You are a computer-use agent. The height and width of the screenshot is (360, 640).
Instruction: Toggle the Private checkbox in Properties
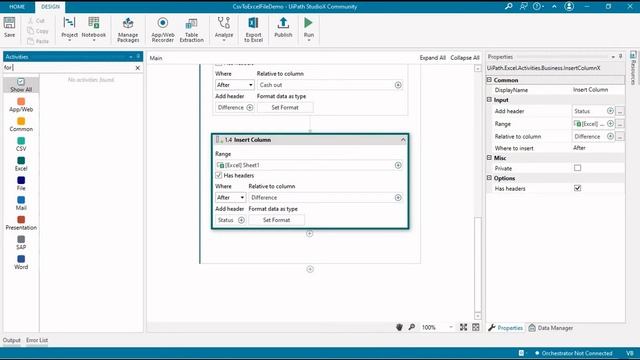tap(577, 168)
